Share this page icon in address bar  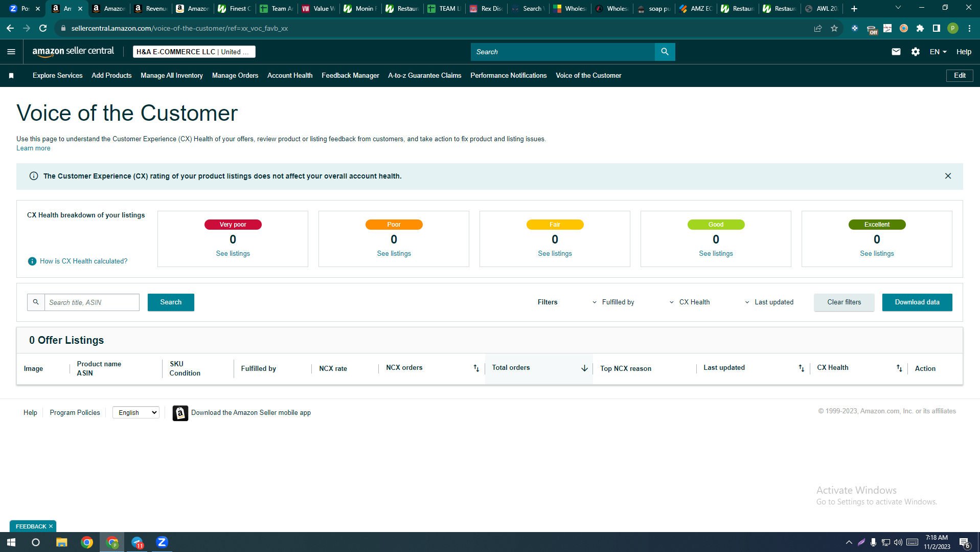pos(818,28)
